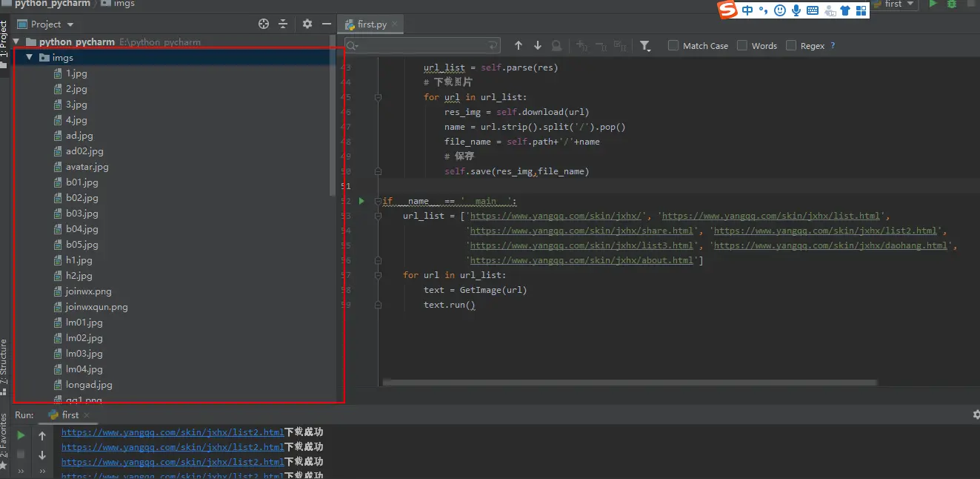Viewport: 980px width, 479px height.
Task: Fold the if __name__ block
Action: pos(379,201)
